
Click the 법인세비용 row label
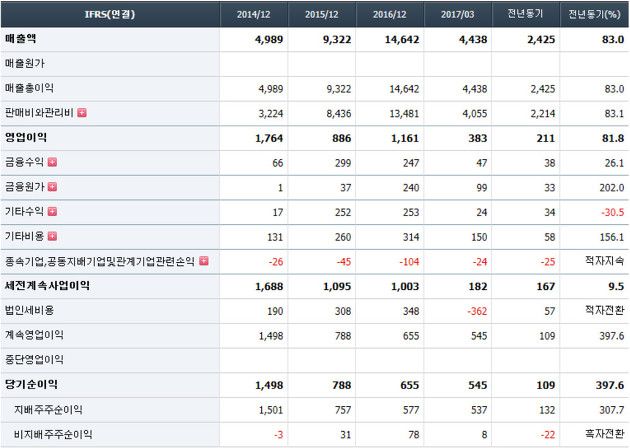[x=29, y=311]
